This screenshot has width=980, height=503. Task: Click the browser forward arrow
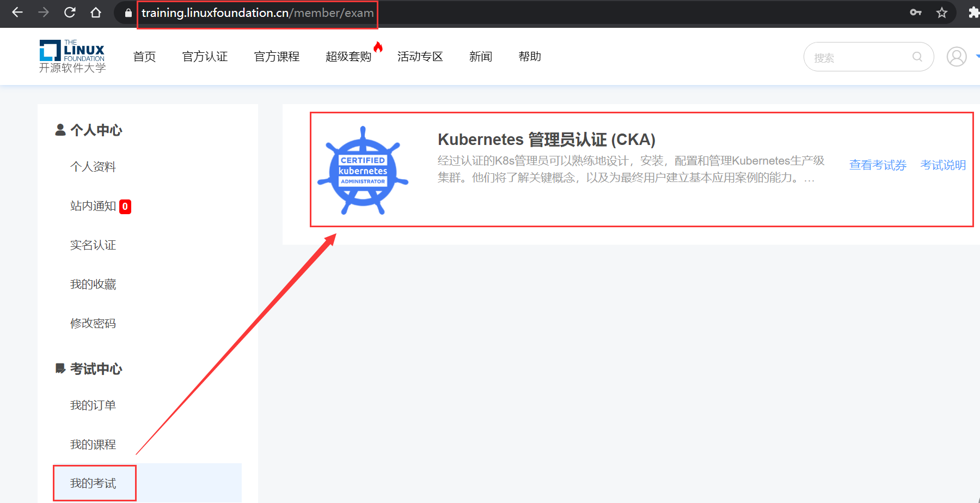(x=44, y=13)
